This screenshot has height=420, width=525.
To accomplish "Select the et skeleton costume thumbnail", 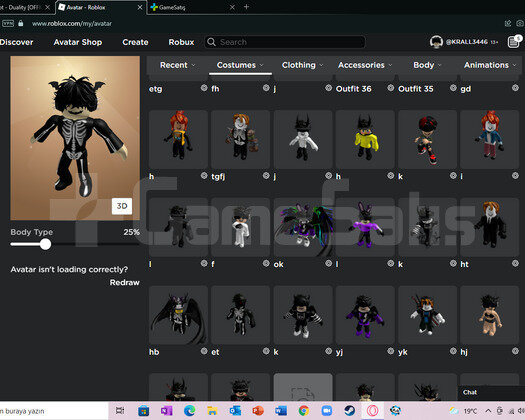I will (240, 315).
